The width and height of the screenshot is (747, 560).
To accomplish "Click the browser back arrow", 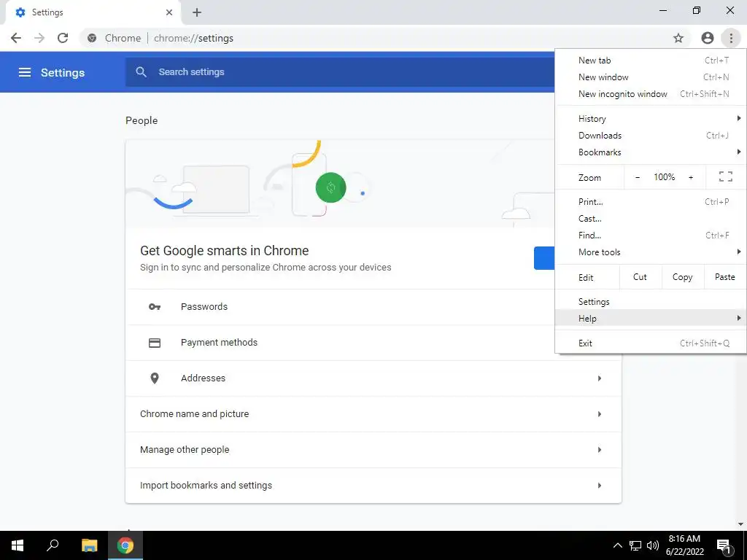I will tap(16, 38).
